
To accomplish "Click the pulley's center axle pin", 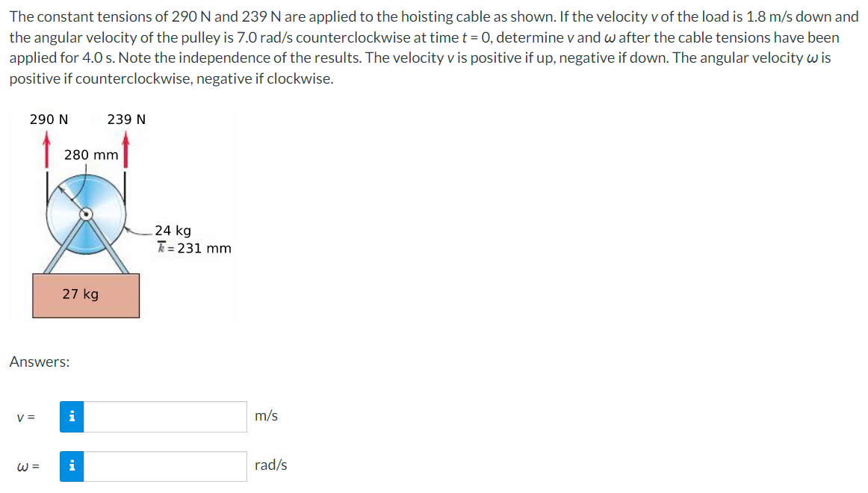I will pos(86,214).
